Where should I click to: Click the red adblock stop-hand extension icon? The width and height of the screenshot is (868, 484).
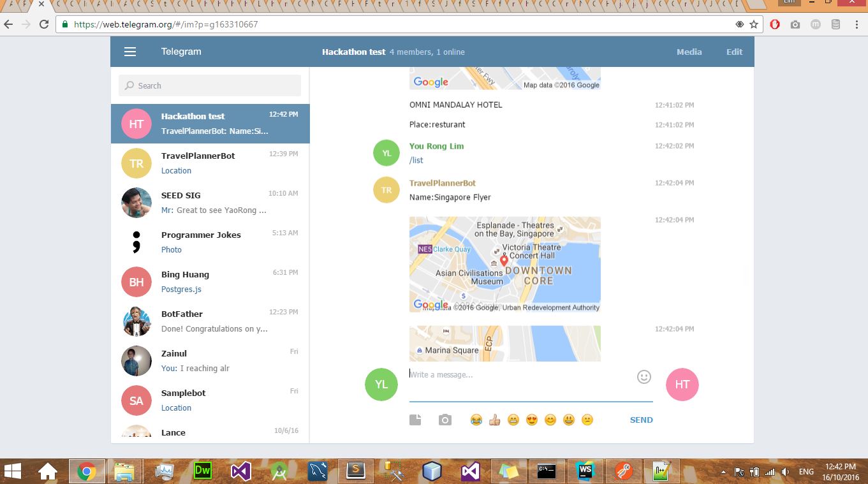[775, 24]
